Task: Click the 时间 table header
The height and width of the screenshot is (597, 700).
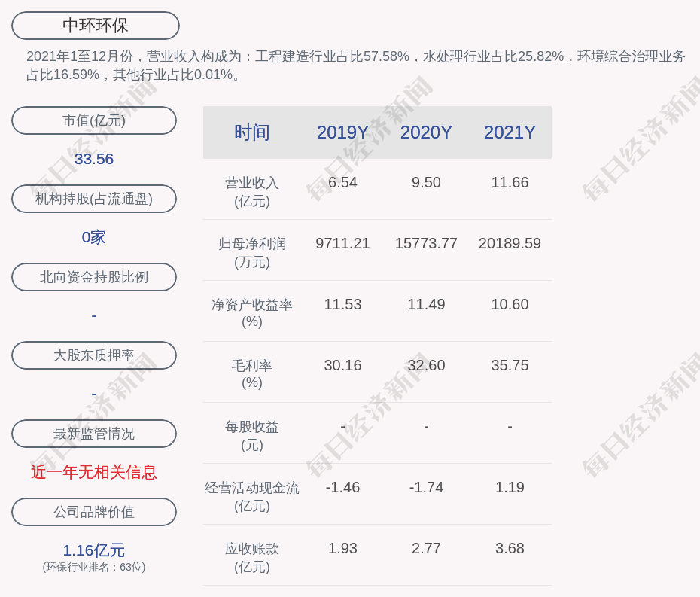Action: point(252,132)
